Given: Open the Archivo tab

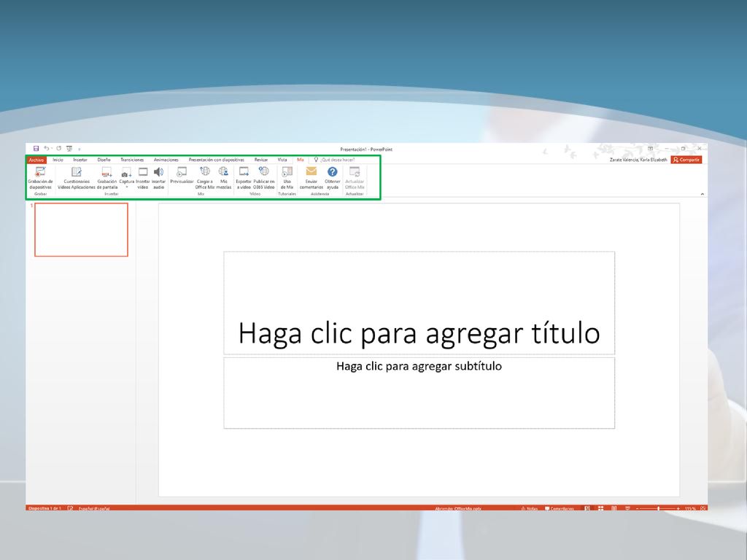Looking at the screenshot, I should [36, 160].
